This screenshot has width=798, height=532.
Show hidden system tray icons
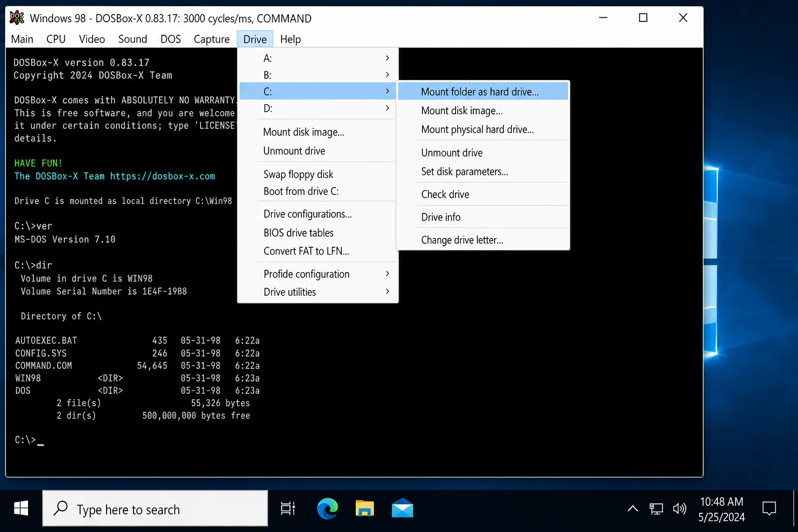coord(632,509)
